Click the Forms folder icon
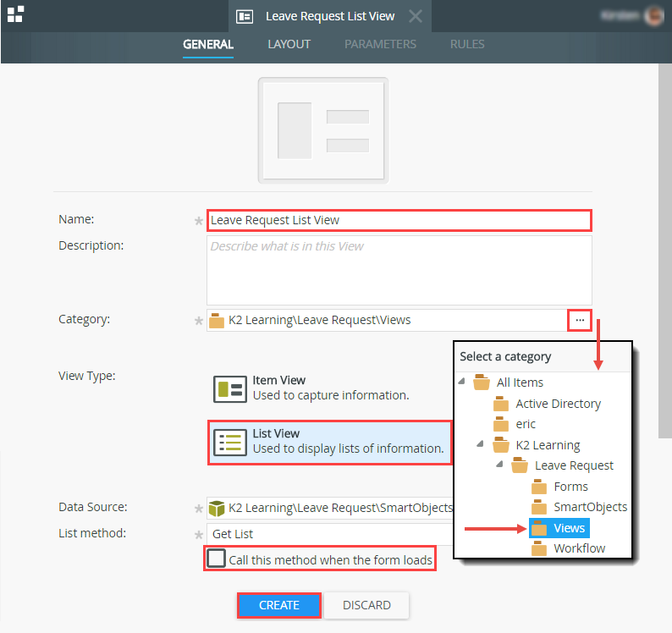Viewport: 672px width, 633px height. pos(539,487)
